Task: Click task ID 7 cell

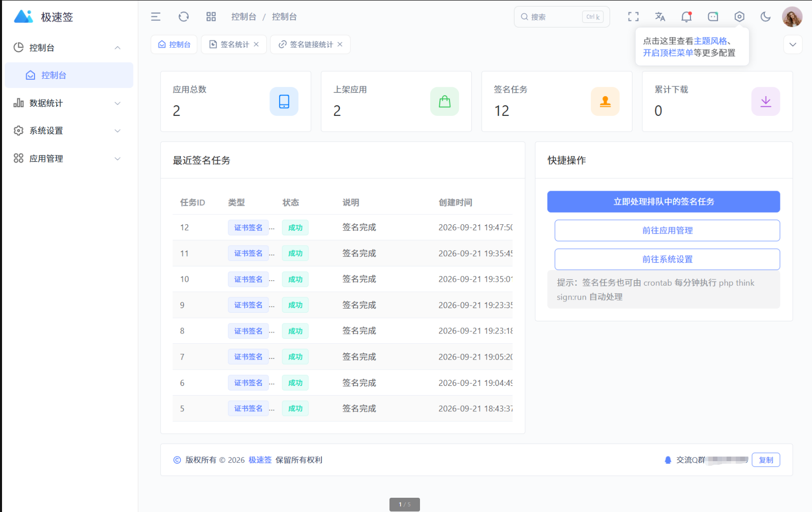Action: 182,357
